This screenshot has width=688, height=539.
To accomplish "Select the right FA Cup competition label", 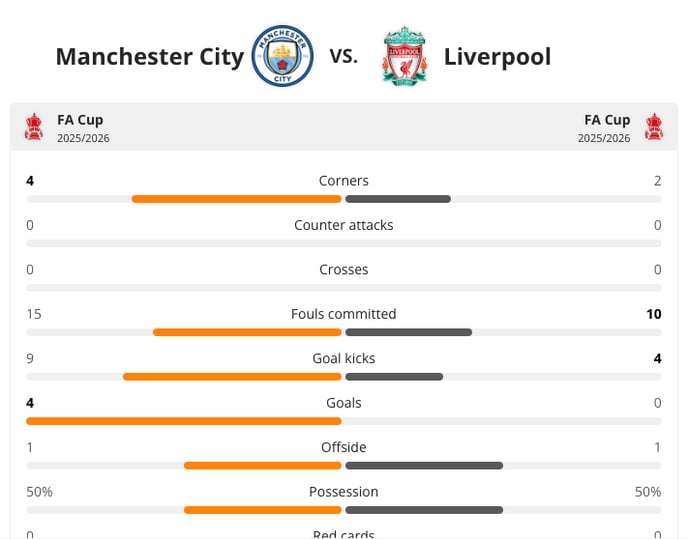I will pyautogui.click(x=607, y=120).
